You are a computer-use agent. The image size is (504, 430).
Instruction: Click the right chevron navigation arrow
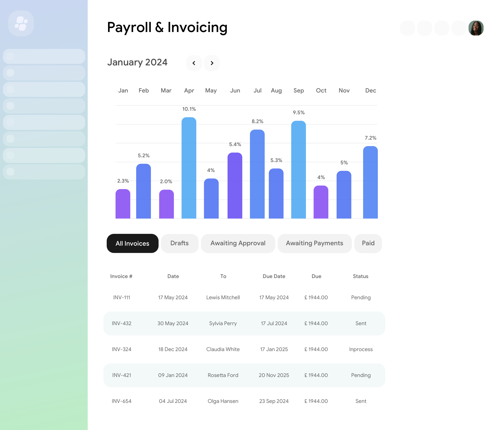tap(212, 63)
